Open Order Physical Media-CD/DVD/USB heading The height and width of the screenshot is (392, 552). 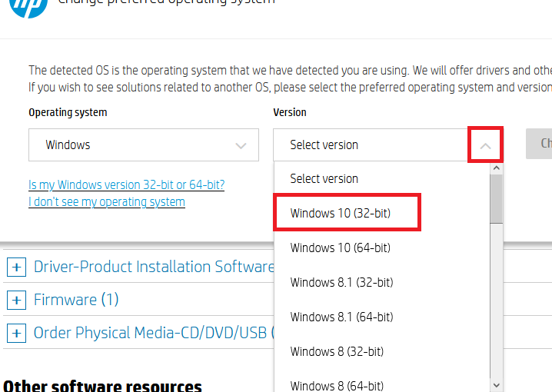click(x=154, y=333)
